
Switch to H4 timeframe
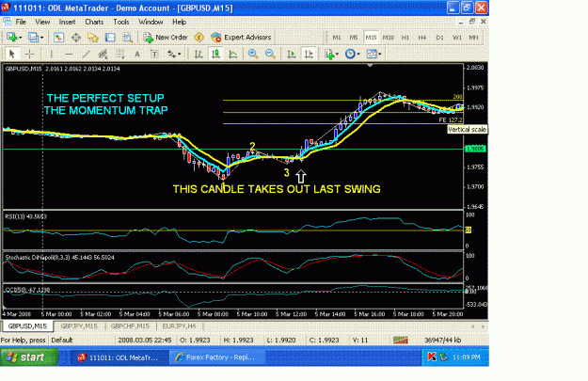(x=422, y=37)
